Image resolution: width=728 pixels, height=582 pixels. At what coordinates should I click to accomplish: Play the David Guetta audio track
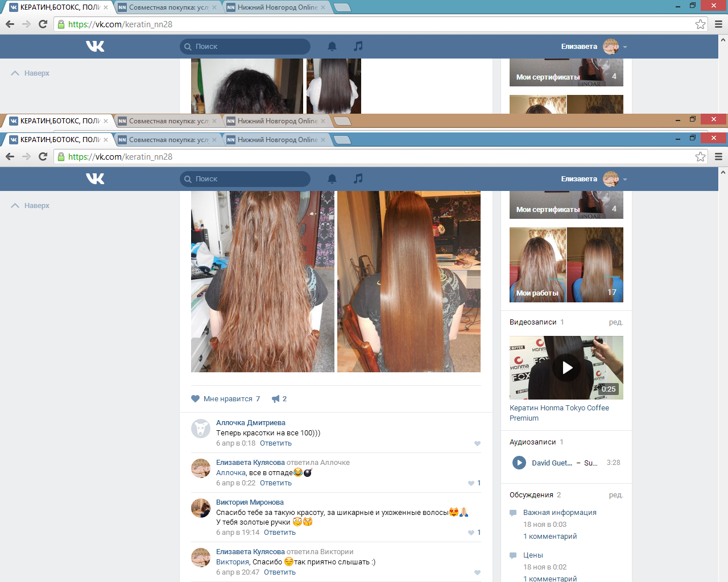pos(519,463)
